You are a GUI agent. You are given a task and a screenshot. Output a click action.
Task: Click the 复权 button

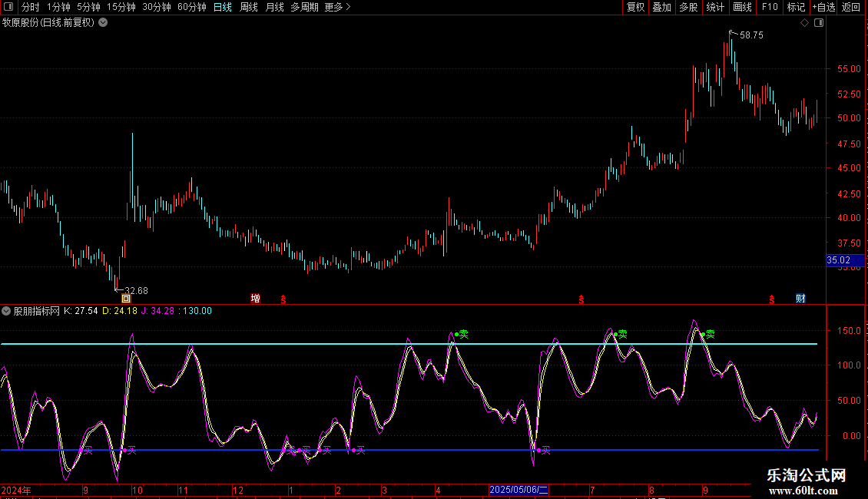point(635,7)
